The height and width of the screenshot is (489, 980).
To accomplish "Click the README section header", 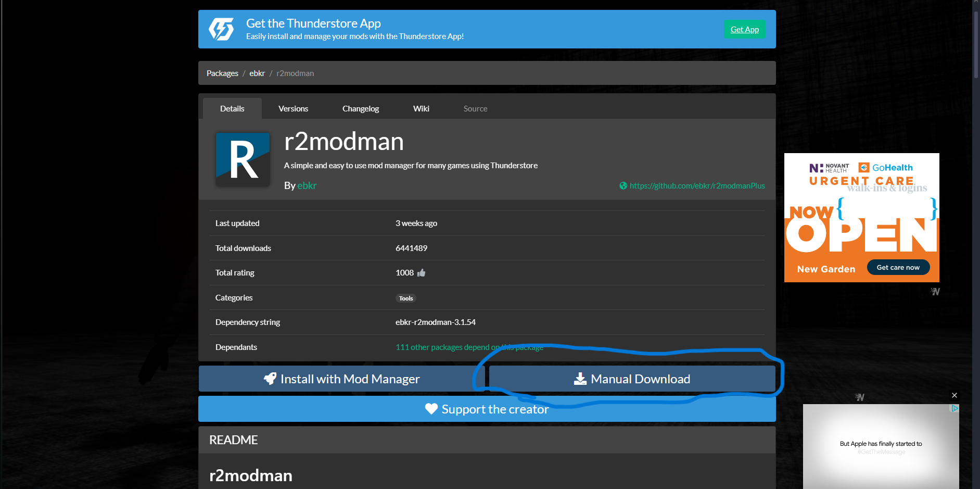I will coord(487,440).
